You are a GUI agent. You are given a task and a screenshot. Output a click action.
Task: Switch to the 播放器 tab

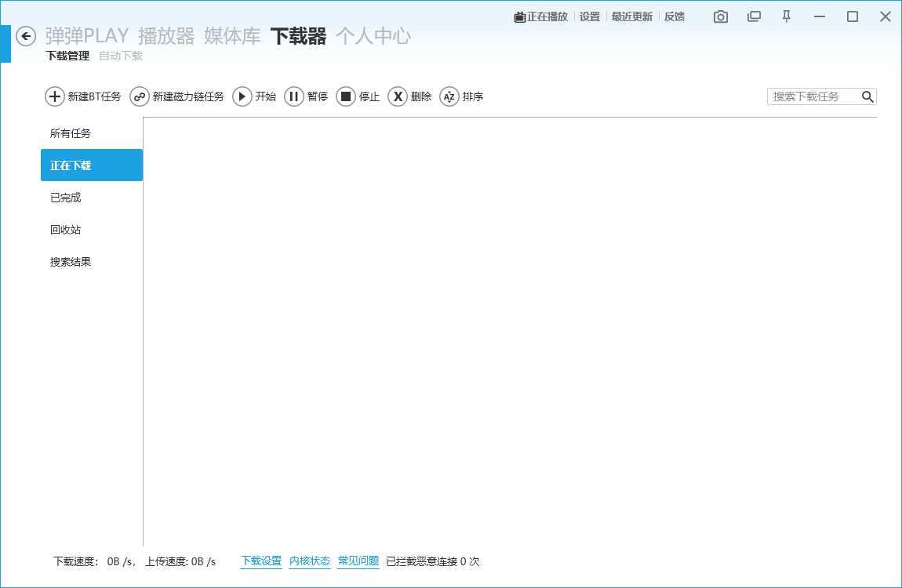click(166, 36)
